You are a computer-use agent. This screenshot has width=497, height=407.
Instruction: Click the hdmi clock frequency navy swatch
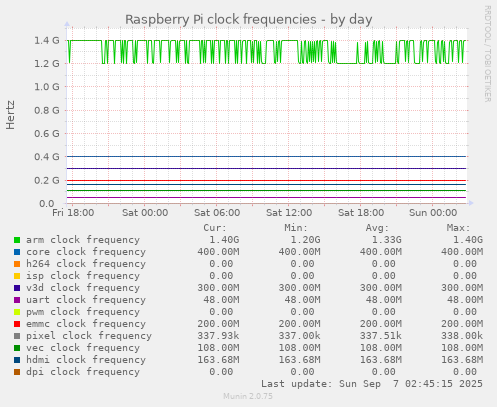[x=17, y=360]
